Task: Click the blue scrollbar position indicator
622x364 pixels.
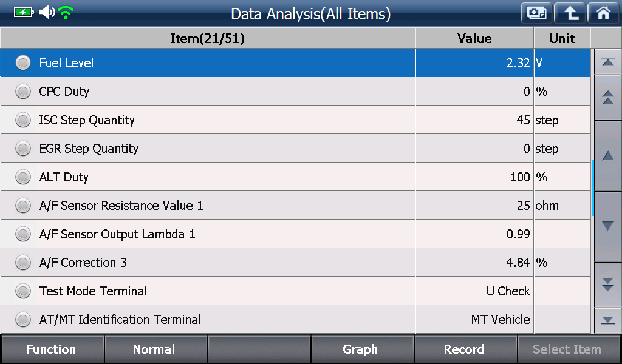Action: 592,188
